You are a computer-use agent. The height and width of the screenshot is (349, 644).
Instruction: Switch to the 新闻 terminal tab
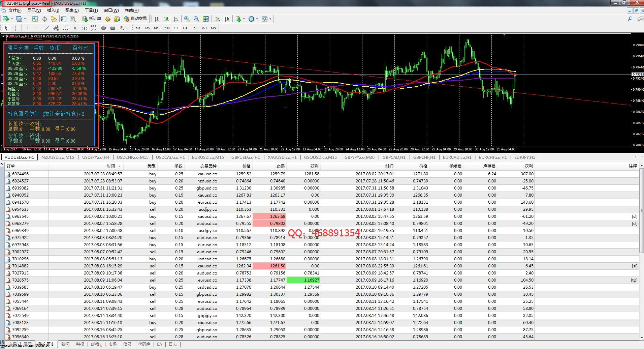(65, 344)
